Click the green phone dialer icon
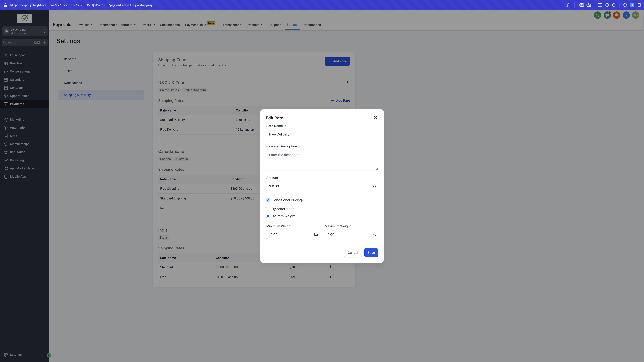Image resolution: width=644 pixels, height=362 pixels. (x=597, y=15)
